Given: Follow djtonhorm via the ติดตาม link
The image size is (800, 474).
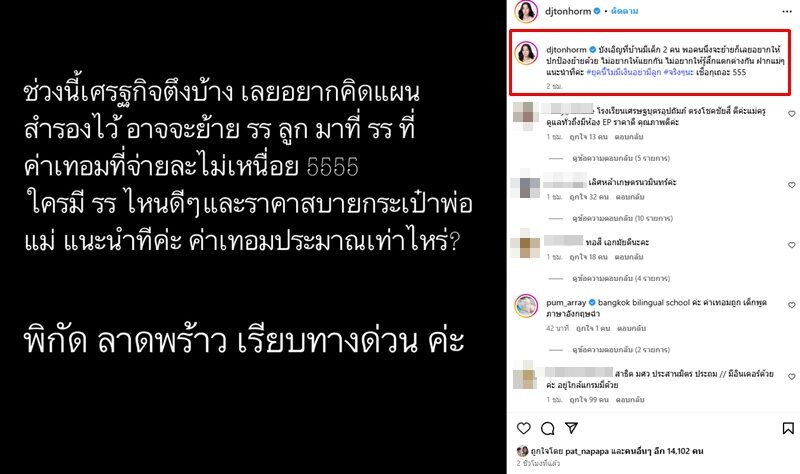Looking at the screenshot, I should (x=624, y=11).
